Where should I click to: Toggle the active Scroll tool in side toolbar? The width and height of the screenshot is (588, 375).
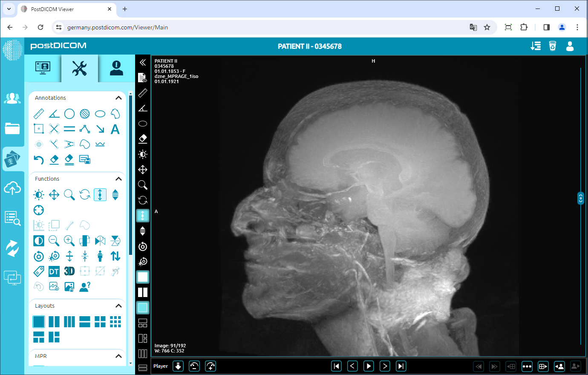tap(143, 216)
